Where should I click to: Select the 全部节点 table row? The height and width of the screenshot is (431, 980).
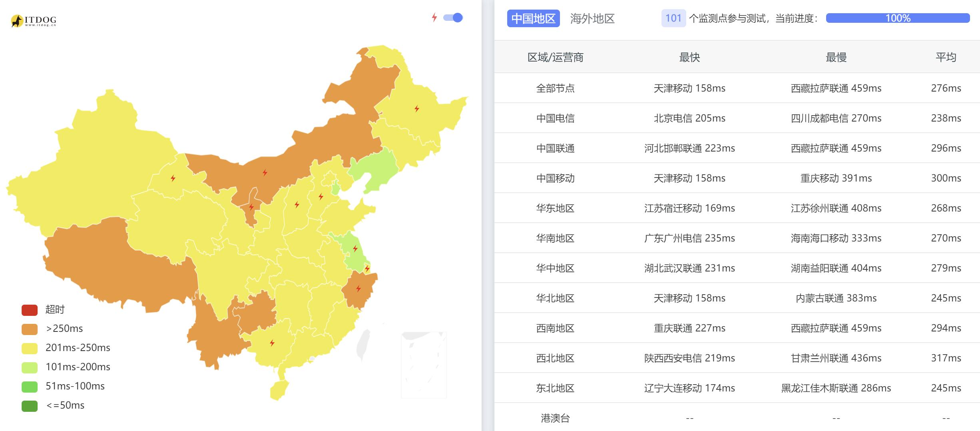pyautogui.click(x=555, y=88)
